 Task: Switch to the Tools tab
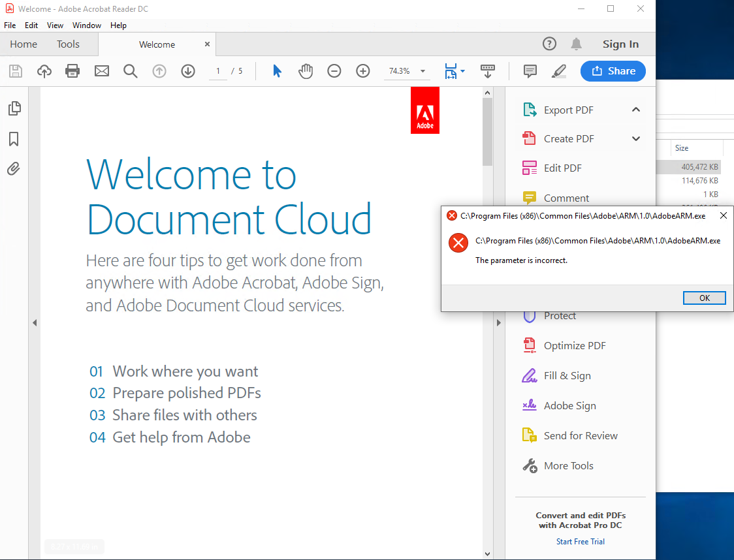(x=69, y=44)
